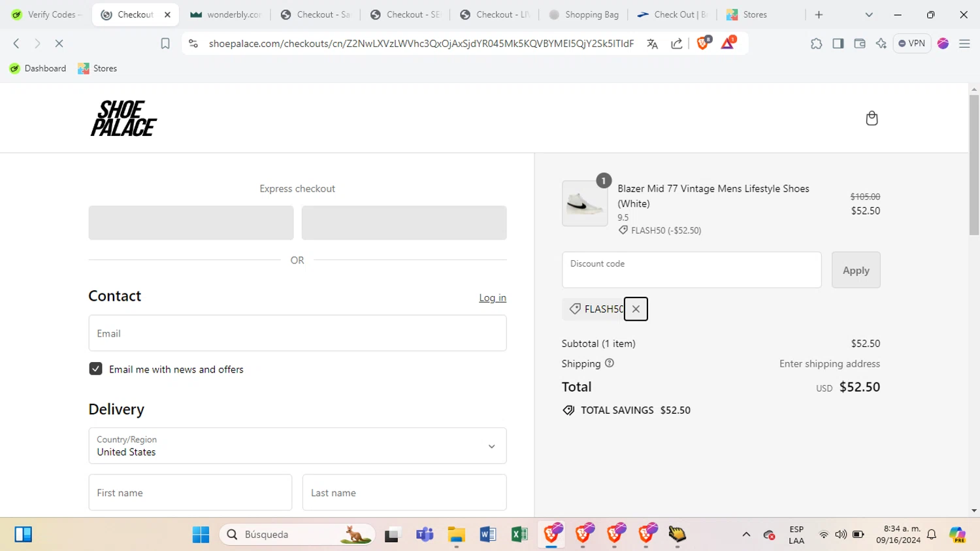Open the battery status icon

coord(858,535)
